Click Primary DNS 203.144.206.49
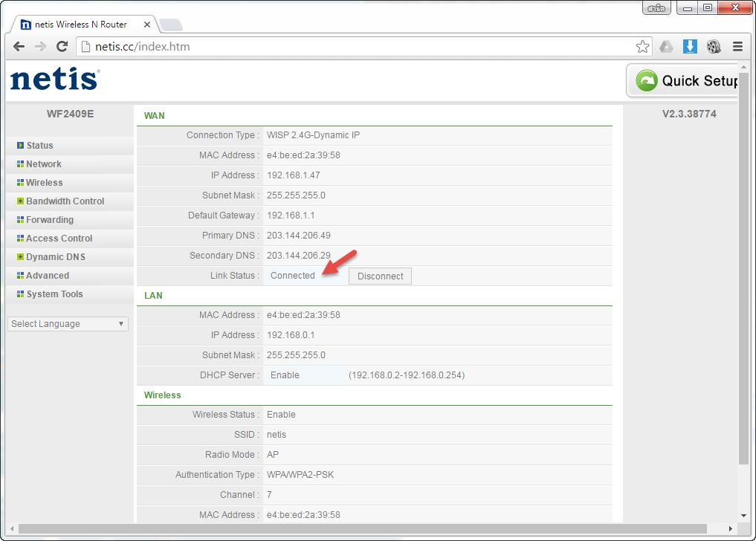The image size is (756, 541). [x=298, y=236]
